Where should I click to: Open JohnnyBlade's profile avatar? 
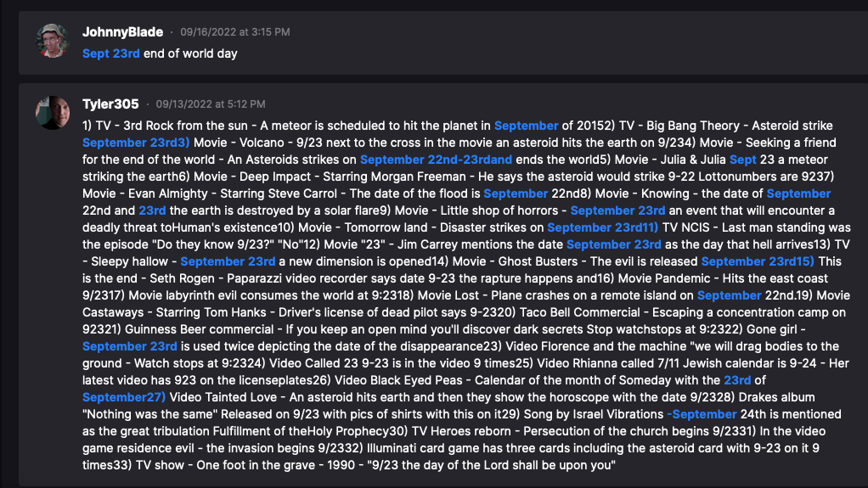point(52,41)
